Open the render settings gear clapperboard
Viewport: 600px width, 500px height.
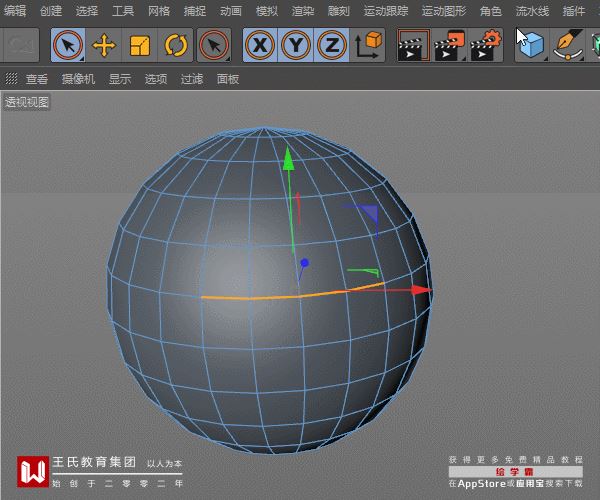pos(486,45)
